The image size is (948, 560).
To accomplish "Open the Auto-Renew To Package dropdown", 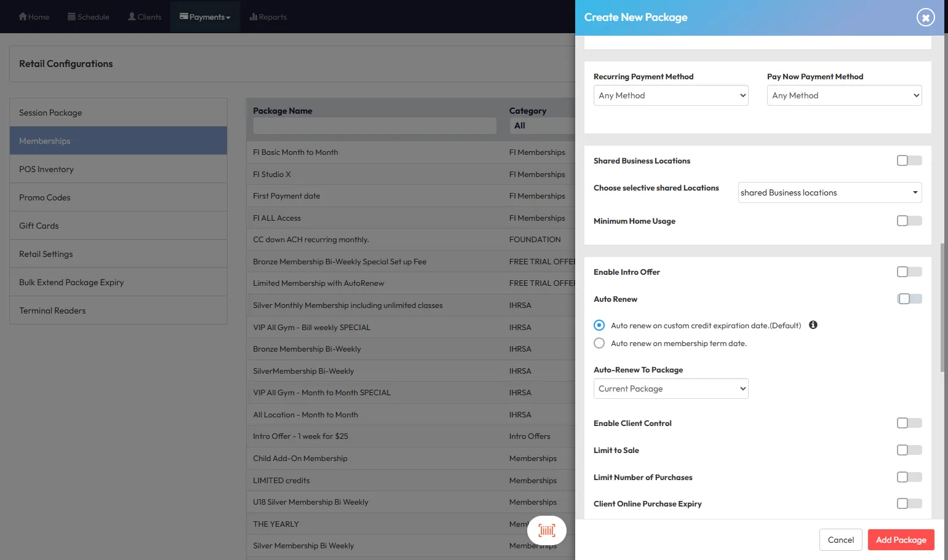I will coord(671,388).
